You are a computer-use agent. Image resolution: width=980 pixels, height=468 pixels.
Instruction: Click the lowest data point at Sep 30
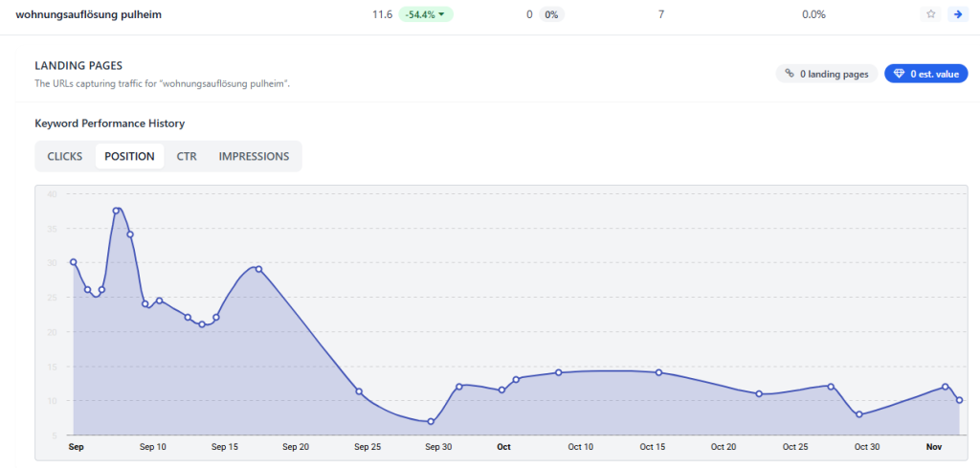(431, 422)
